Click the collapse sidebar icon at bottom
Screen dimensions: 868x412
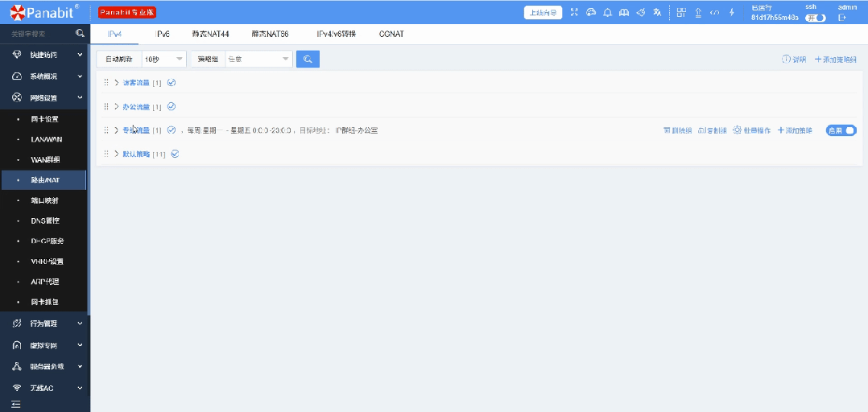pos(15,404)
